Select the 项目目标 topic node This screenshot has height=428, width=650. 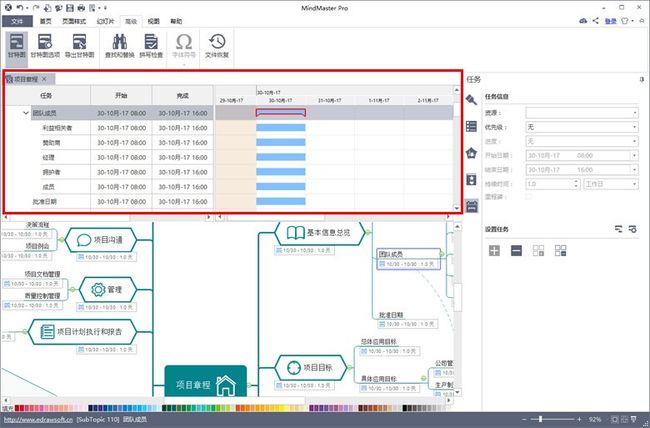(311, 367)
